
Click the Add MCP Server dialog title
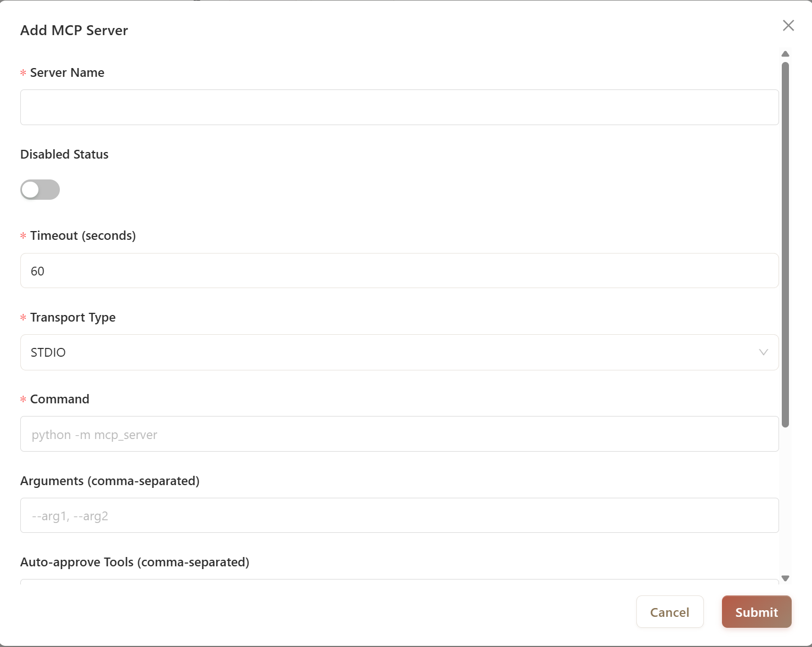pyautogui.click(x=74, y=30)
